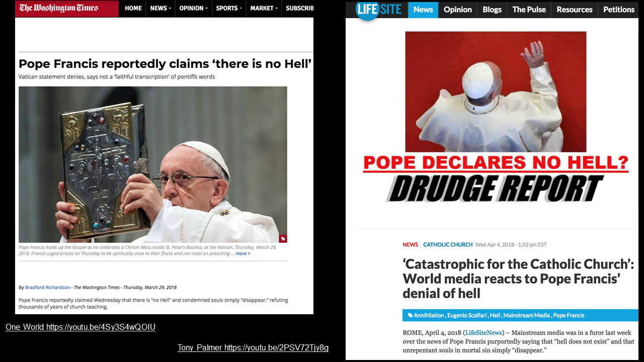Click the Hell tag
The image size is (644, 362).
click(x=495, y=315)
